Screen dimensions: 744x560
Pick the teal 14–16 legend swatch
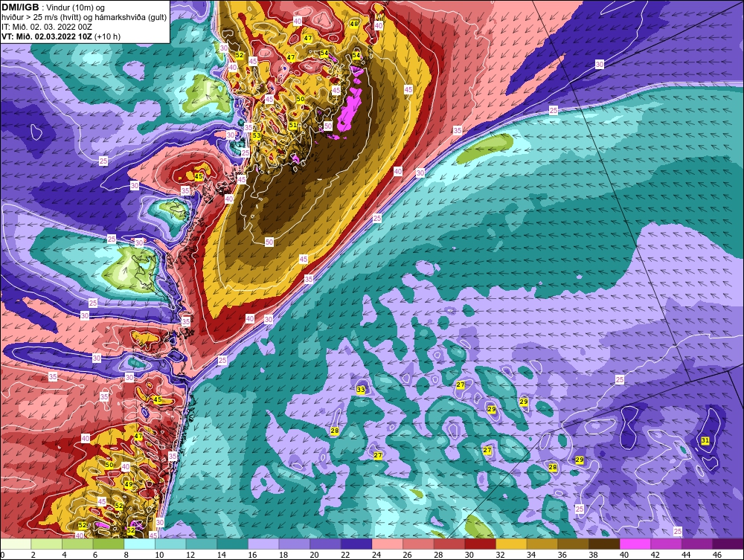click(232, 544)
